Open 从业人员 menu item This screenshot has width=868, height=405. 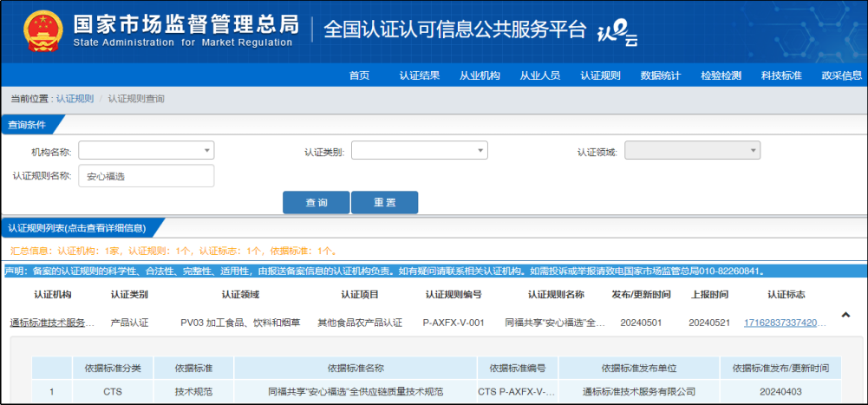point(539,75)
